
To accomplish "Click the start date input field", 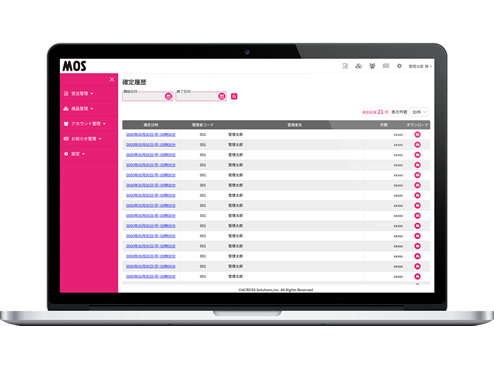I will click(x=144, y=97).
